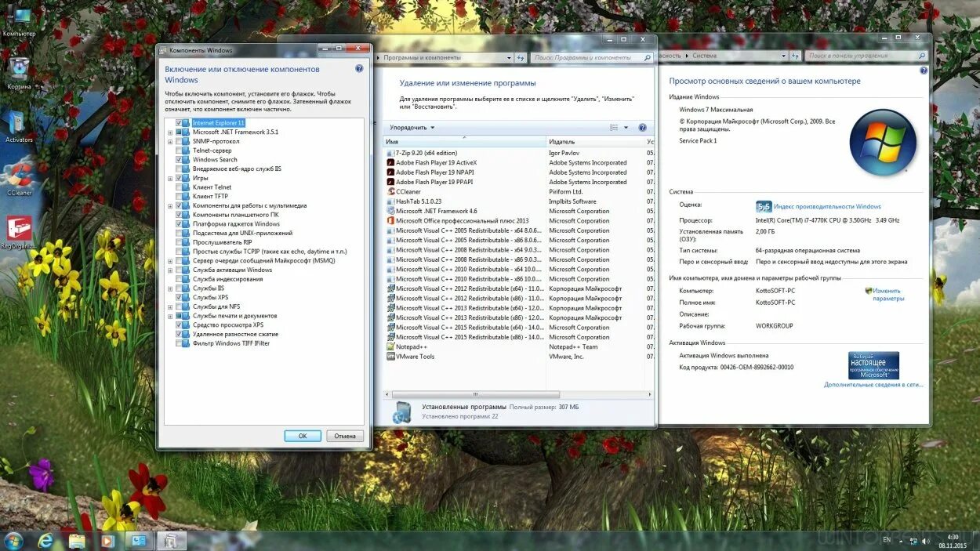980x551 pixels.
Task: Click the search magnifier in System window
Action: tap(922, 56)
